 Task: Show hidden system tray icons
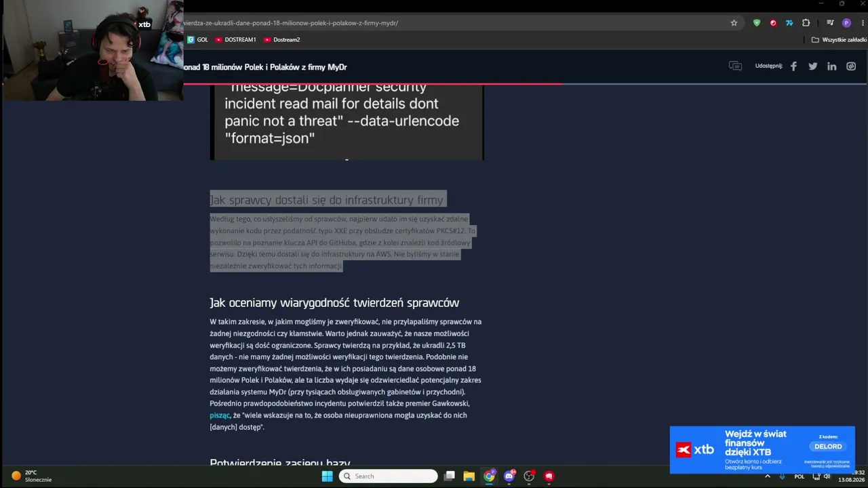(768, 476)
